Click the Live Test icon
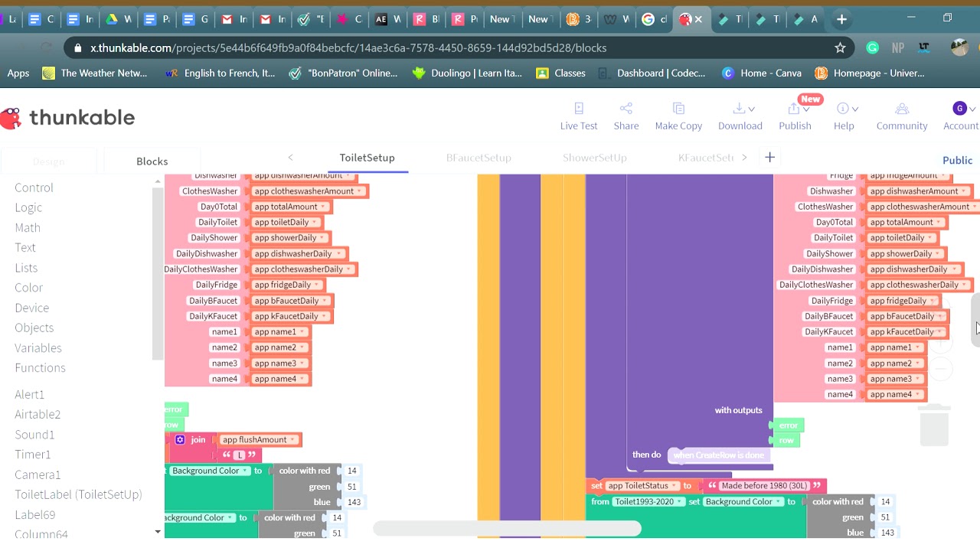Viewport: 980px width, 551px height. (579, 109)
